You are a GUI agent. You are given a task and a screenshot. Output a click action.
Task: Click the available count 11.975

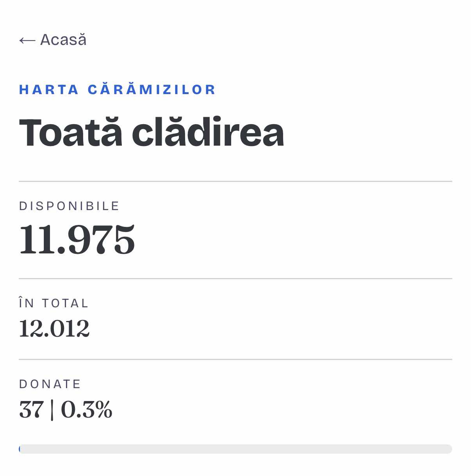pyautogui.click(x=77, y=240)
